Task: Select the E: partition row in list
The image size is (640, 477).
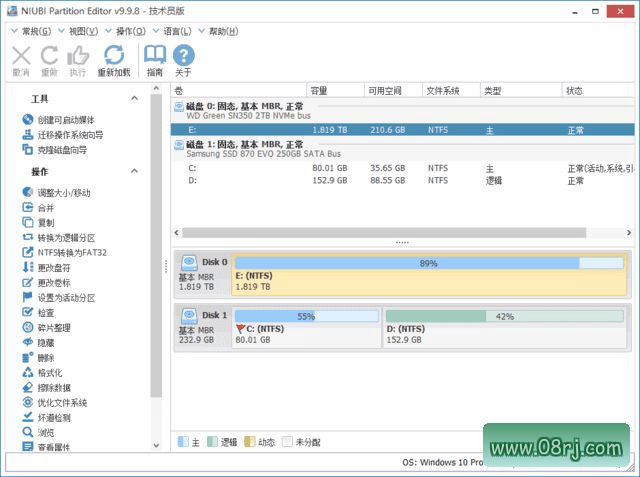Action: pyautogui.click(x=402, y=130)
